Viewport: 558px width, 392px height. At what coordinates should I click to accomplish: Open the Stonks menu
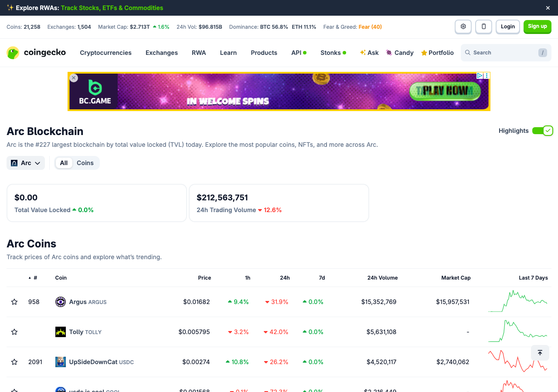333,53
